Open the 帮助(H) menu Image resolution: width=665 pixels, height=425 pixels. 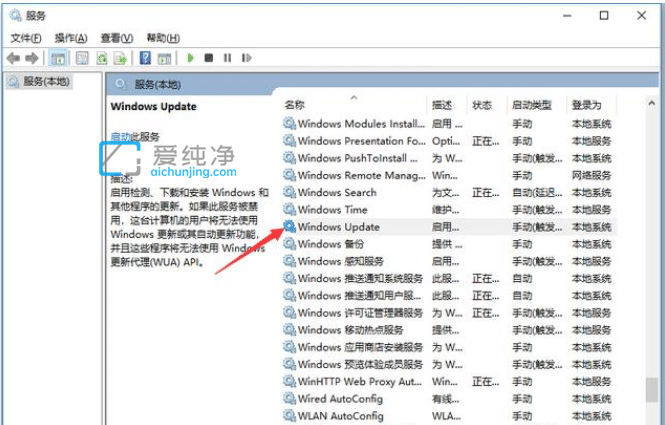(163, 38)
